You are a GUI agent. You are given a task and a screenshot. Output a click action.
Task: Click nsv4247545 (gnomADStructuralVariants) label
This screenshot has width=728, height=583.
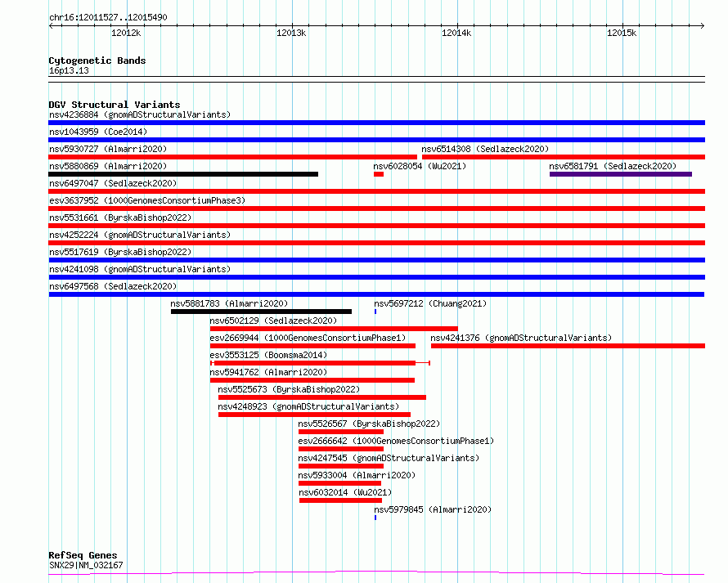pyautogui.click(x=389, y=458)
